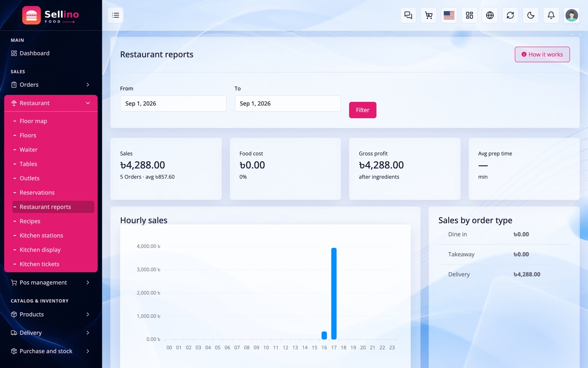Click the Sales ৳4,288.00 value
Image resolution: width=588 pixels, height=368 pixels.
[143, 165]
